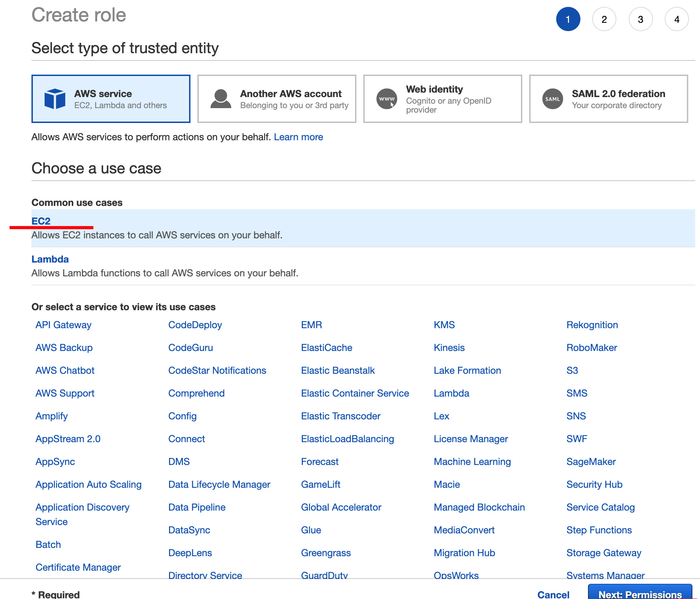
Task: Select S3 service
Action: pos(572,371)
